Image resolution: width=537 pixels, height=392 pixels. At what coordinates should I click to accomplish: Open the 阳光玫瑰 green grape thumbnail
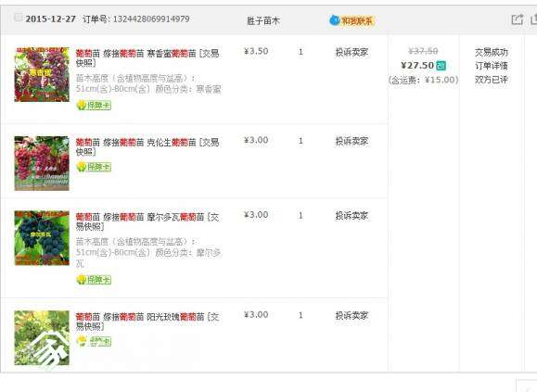click(42, 338)
